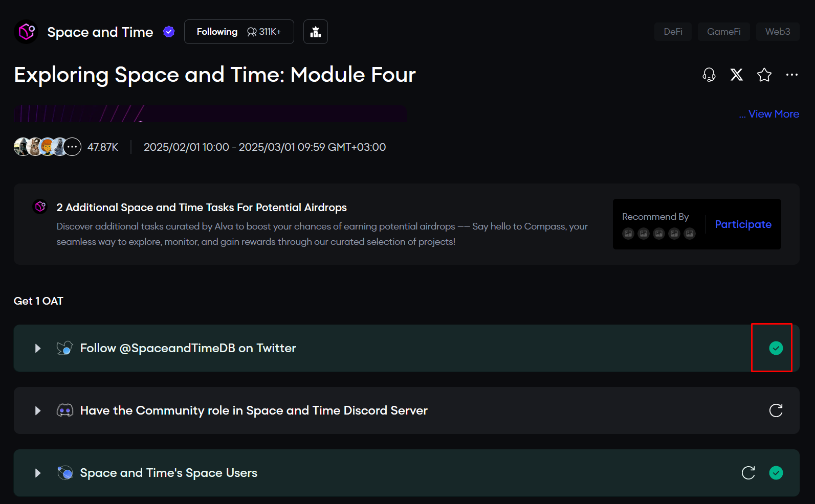The height and width of the screenshot is (504, 815).
Task: Click the planet icon on Space Users task
Action: point(65,473)
